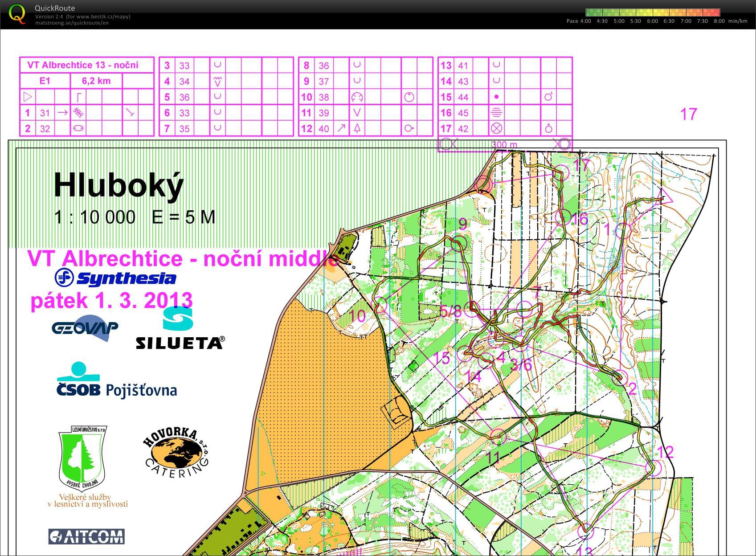Click the 'VT Albrechtice - noční middle' heading

tap(183, 258)
